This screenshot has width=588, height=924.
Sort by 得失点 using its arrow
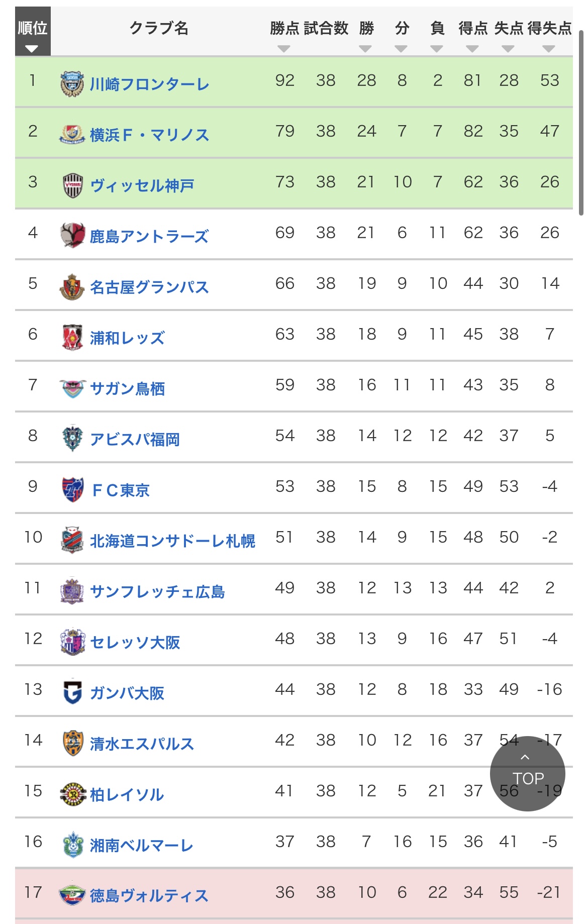click(x=549, y=49)
